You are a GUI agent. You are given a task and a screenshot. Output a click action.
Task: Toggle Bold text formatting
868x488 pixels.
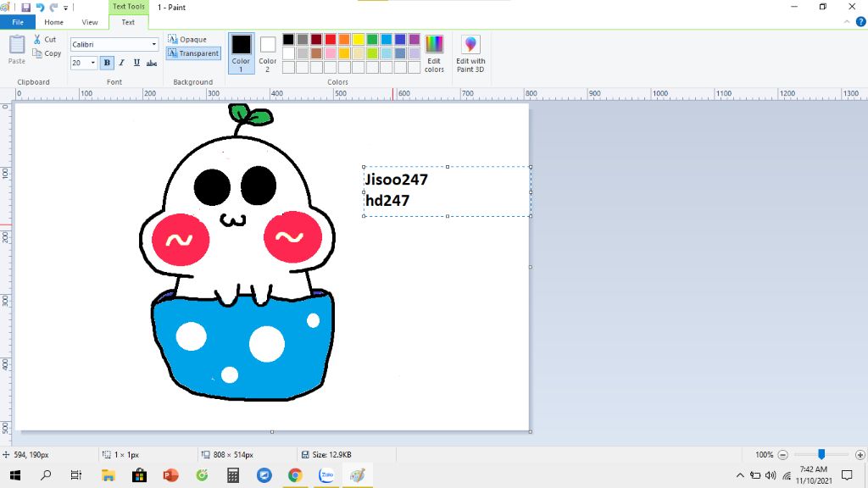tap(107, 63)
